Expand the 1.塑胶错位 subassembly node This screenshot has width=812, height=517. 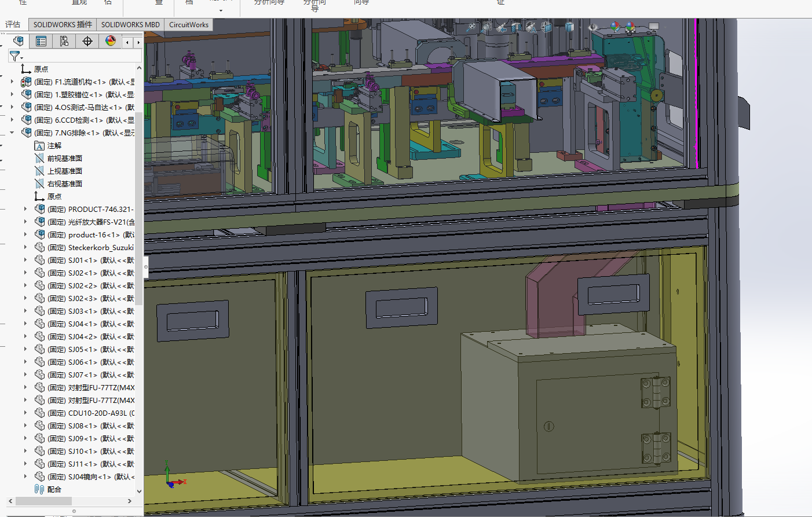click(x=12, y=94)
